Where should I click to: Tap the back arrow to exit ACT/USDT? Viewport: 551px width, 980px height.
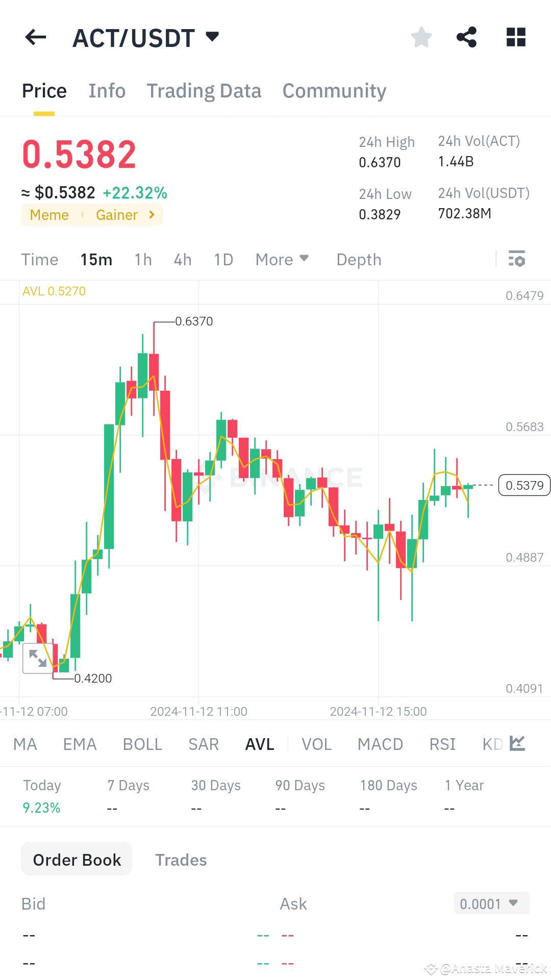click(x=35, y=37)
